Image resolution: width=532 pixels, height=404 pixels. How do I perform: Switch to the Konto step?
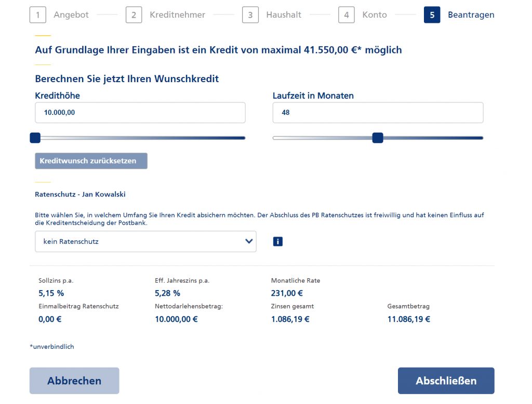[375, 15]
